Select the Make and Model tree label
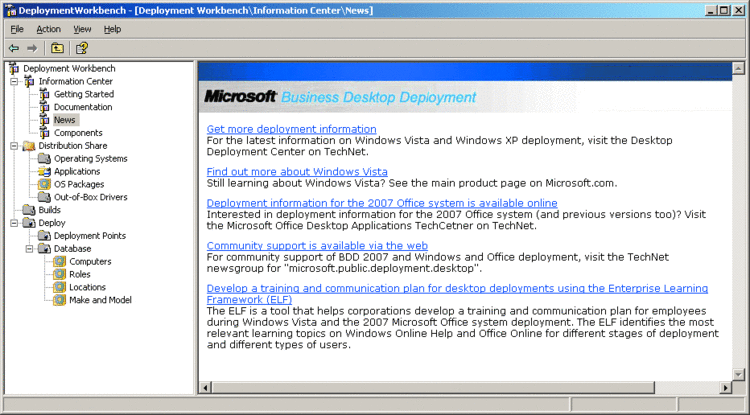The image size is (750, 415). click(x=100, y=300)
